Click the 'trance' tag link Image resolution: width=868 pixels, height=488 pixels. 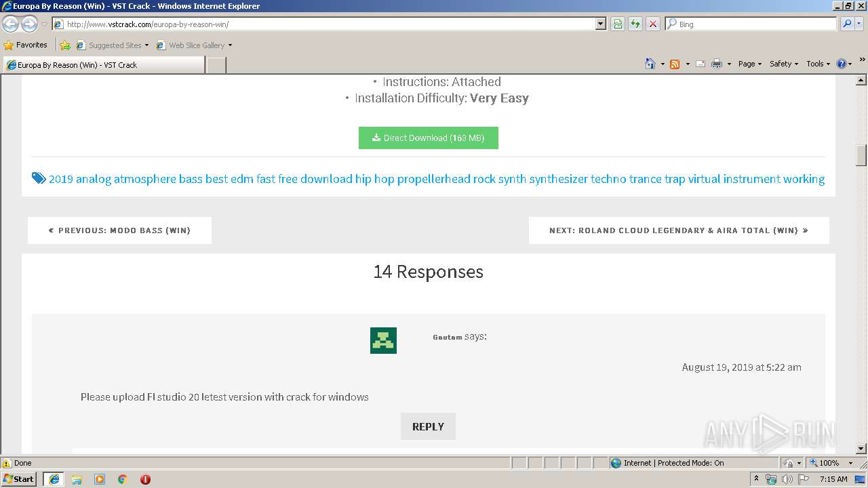coord(645,179)
